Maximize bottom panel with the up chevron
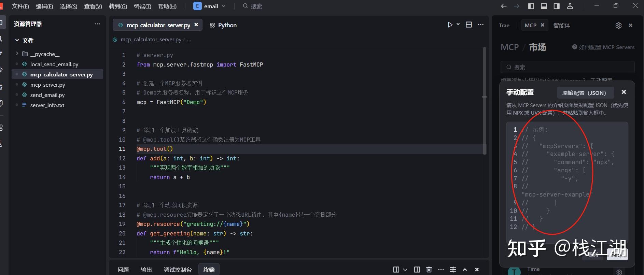This screenshot has height=275, width=644. (465, 270)
